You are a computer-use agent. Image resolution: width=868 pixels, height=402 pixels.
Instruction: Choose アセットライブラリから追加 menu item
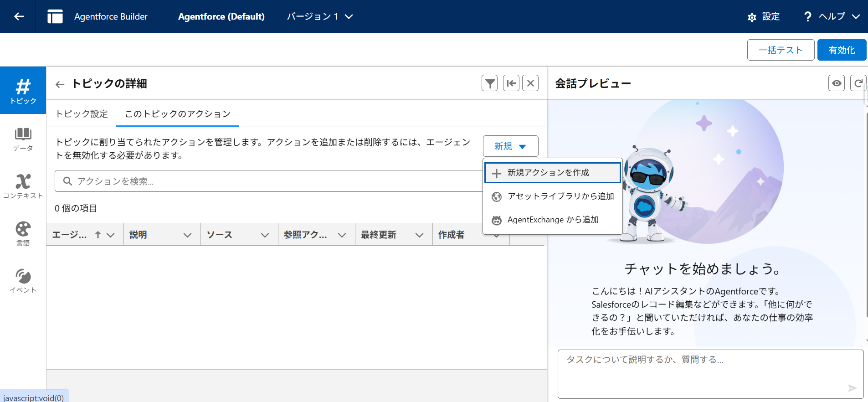[552, 196]
